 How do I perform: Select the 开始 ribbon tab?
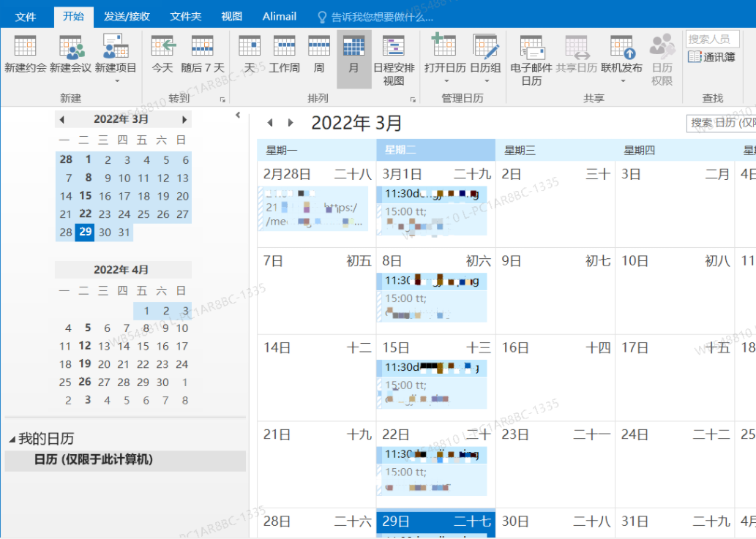point(73,16)
